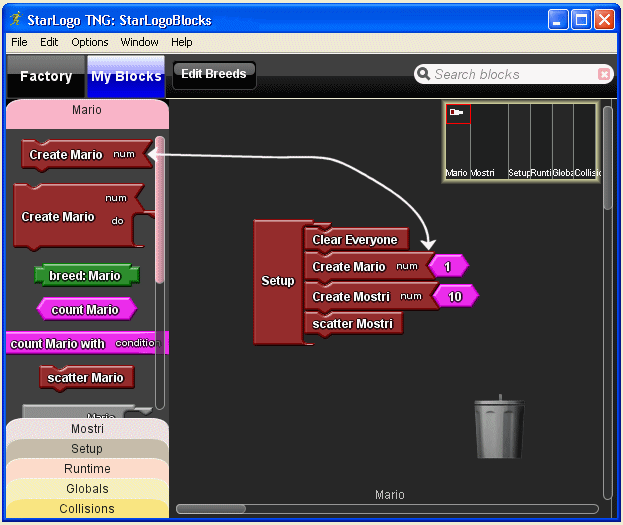
Task: Open the File menu
Action: pyautogui.click(x=19, y=42)
